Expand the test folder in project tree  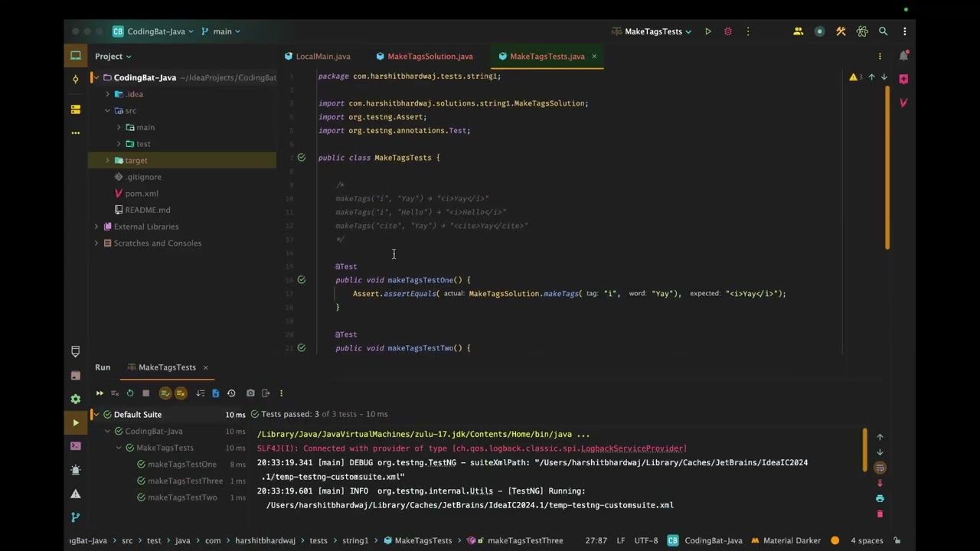[119, 144]
